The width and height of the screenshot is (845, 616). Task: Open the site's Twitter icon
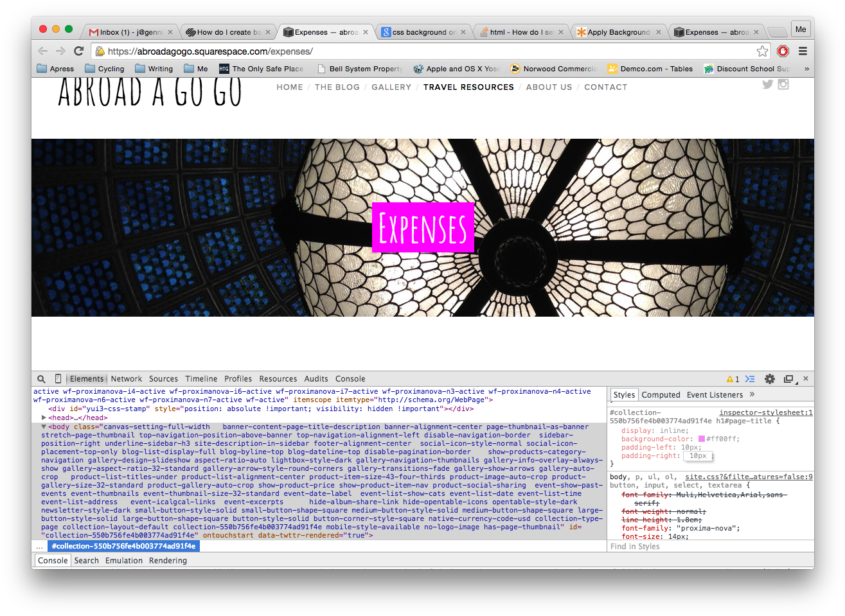coord(767,84)
